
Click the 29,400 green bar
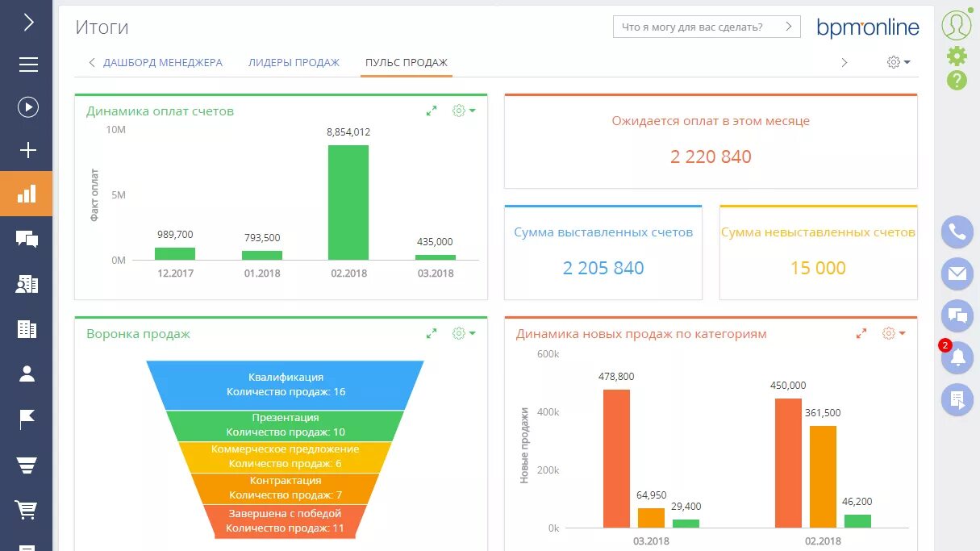click(x=686, y=524)
